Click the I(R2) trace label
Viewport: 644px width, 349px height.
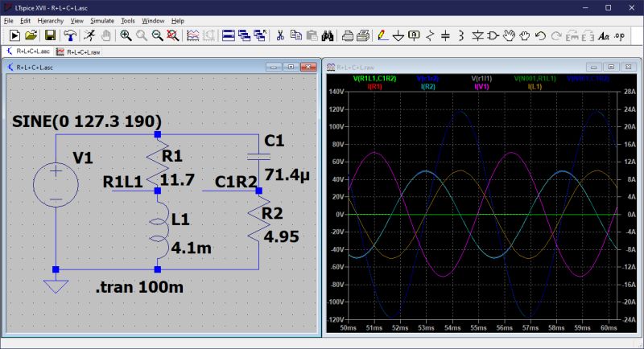pos(428,87)
